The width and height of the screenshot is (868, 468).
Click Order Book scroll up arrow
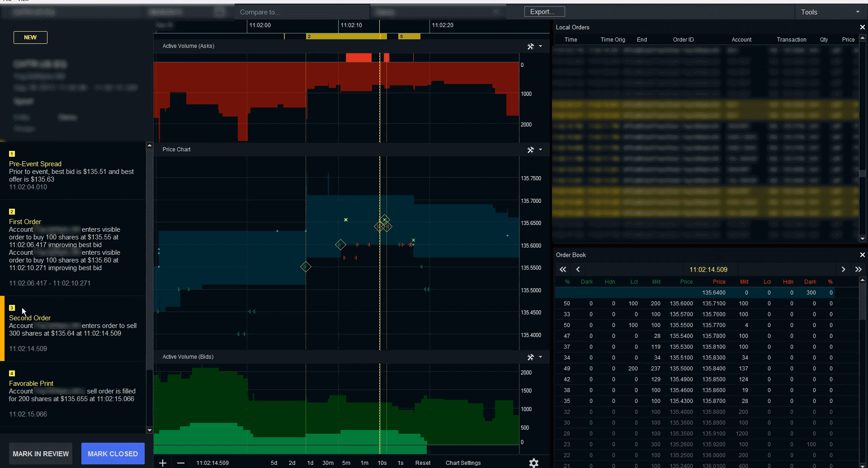(862, 280)
